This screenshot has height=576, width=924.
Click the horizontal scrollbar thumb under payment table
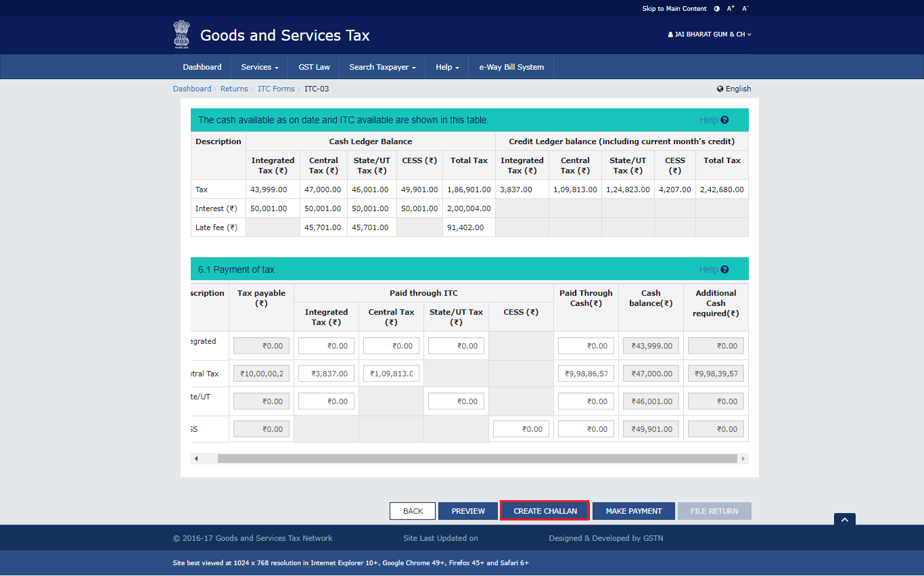pyautogui.click(x=477, y=459)
